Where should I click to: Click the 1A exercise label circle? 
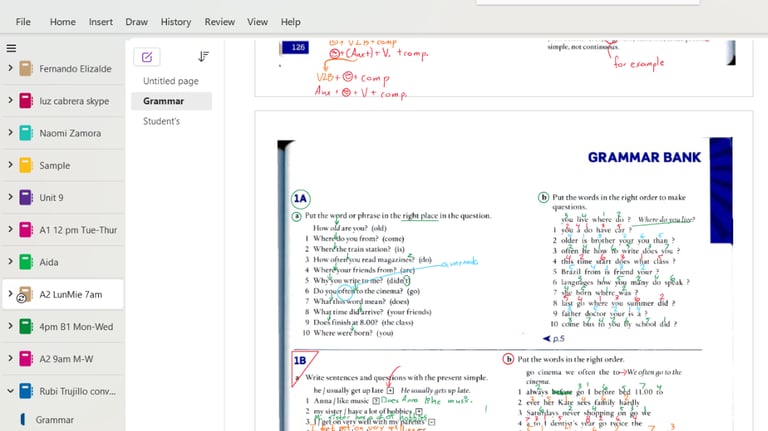pyautogui.click(x=300, y=198)
